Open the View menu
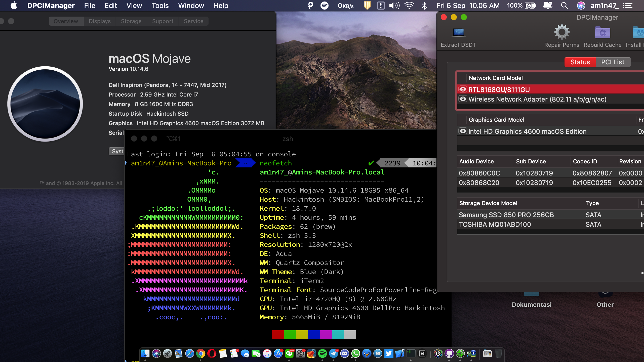Viewport: 644px width, 362px height. (x=134, y=6)
